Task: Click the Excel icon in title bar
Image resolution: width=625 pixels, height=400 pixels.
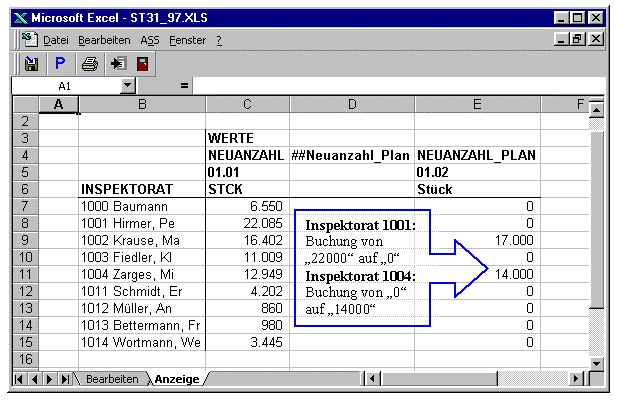Action: (20, 17)
